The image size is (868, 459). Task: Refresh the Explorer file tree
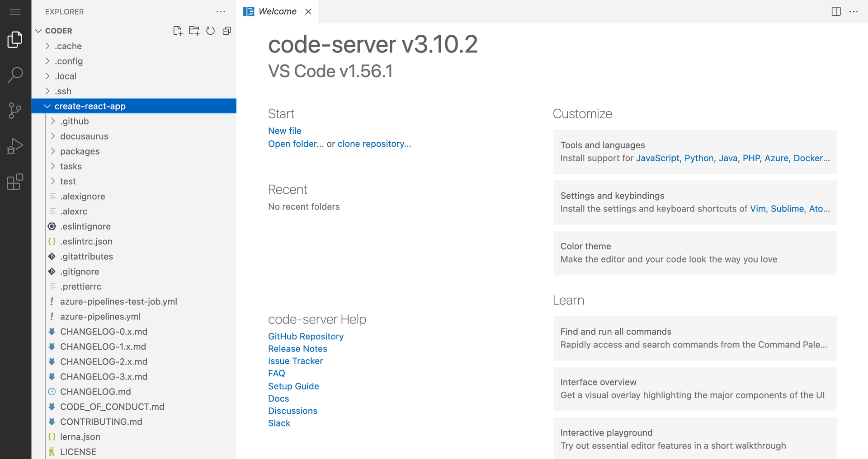click(210, 31)
